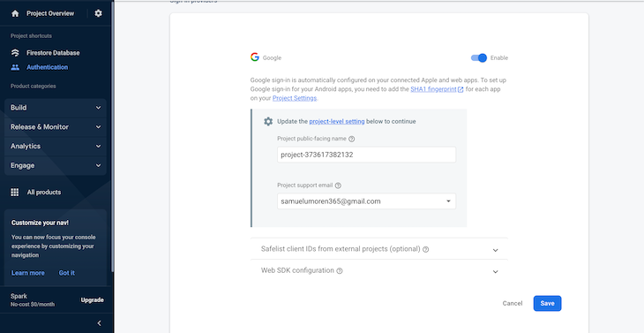The height and width of the screenshot is (333, 644).
Task: Click the Spark No-cost $0/month plan text
Action: coord(33,300)
